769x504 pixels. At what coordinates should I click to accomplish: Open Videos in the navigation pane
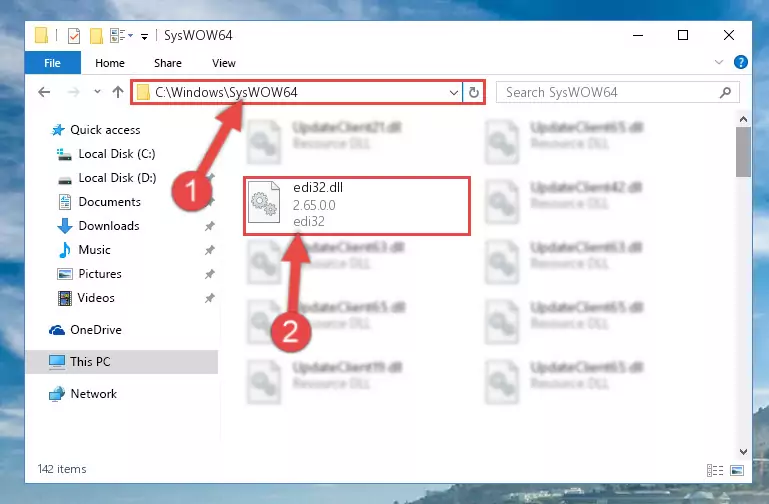pyautogui.click(x=96, y=298)
